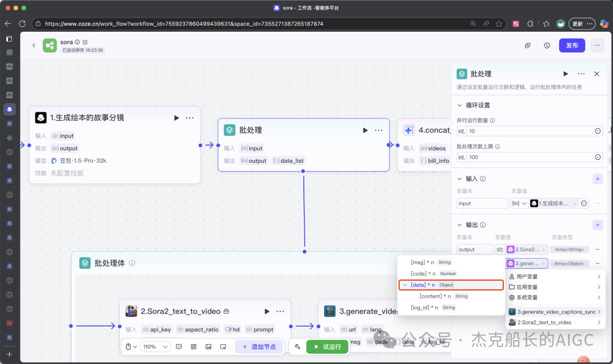Add new item in left sidebar
The image size is (613, 364).
coord(10,354)
